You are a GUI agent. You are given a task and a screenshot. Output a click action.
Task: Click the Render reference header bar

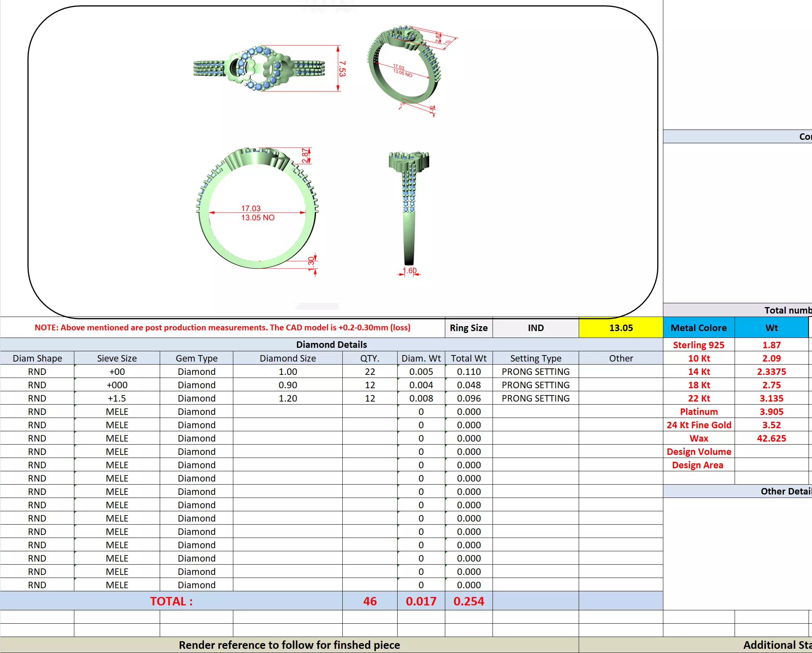click(289, 645)
